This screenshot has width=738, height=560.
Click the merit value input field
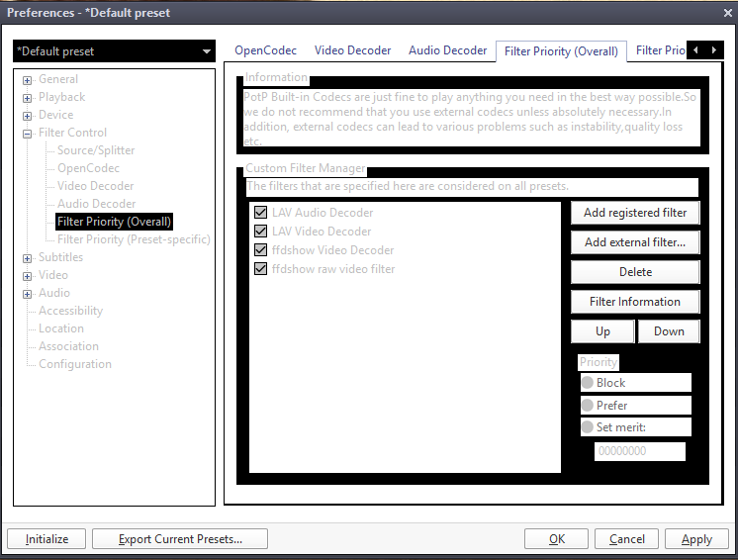639,451
